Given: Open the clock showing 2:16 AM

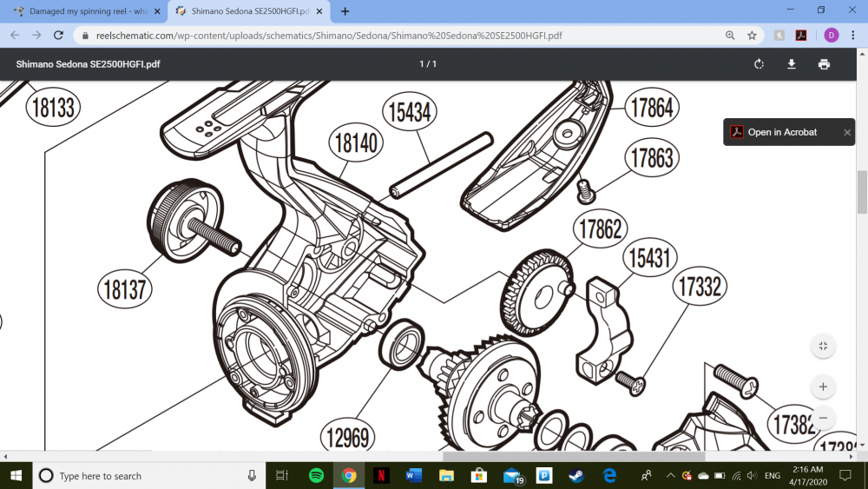Looking at the screenshot, I should click(x=807, y=476).
